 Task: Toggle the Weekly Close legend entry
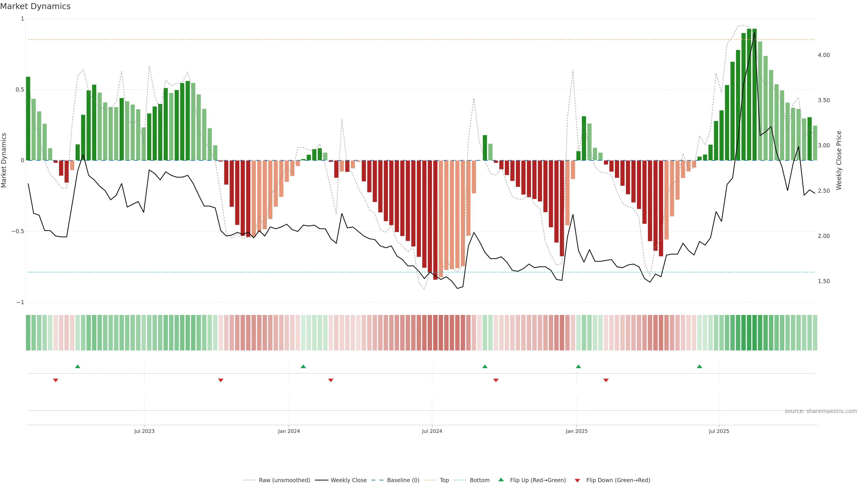pos(348,480)
